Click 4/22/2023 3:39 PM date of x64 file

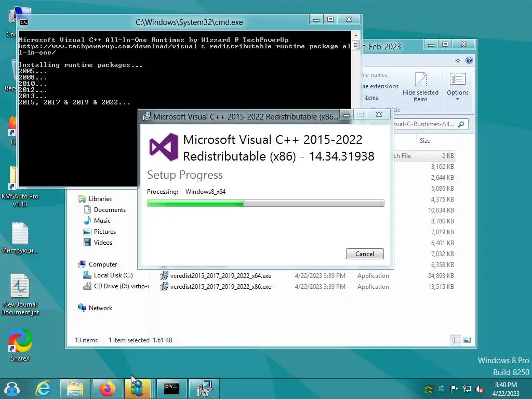(320, 276)
